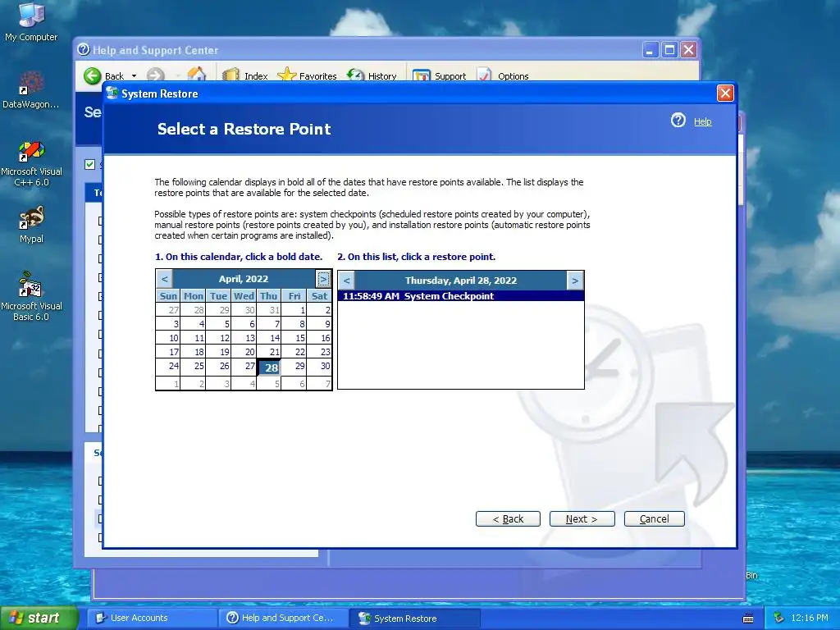This screenshot has height=630, width=840.
Task: Click the 12:16 PM taskbar clock
Action: pyautogui.click(x=810, y=618)
